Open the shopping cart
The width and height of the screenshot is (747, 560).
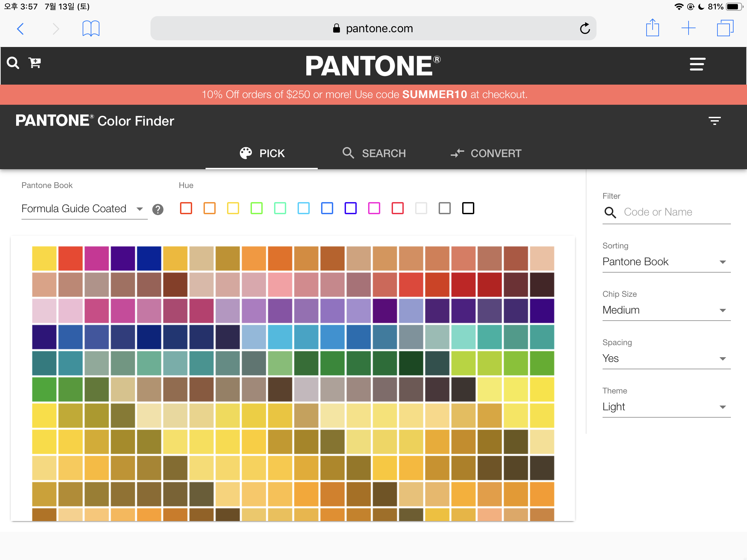pos(35,62)
